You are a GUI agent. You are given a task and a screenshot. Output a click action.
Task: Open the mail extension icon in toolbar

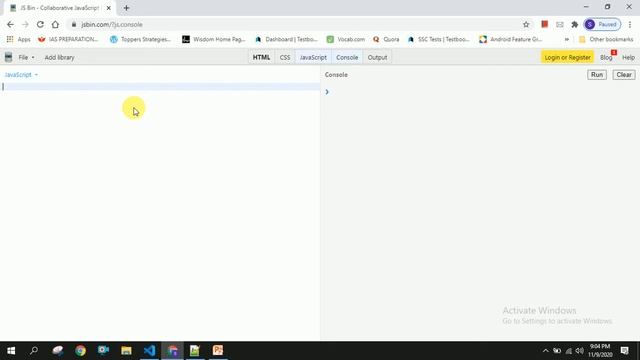pyautogui.click(x=560, y=24)
